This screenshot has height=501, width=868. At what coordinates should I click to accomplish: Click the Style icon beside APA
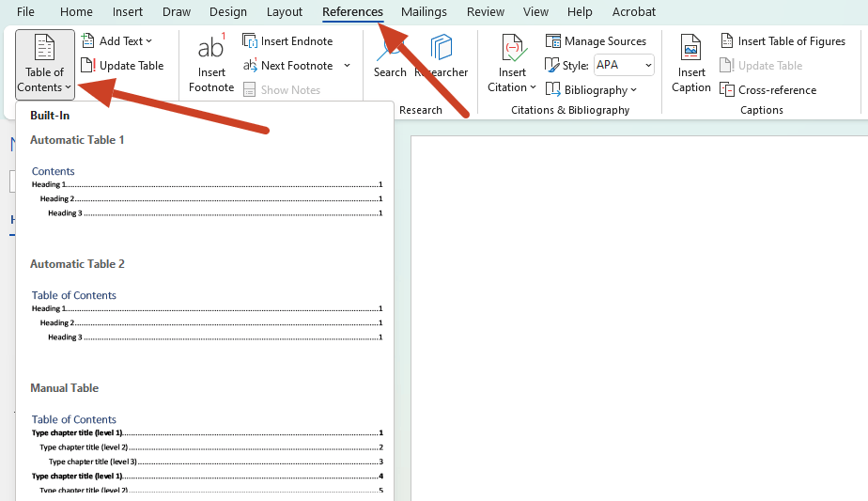[x=552, y=66]
